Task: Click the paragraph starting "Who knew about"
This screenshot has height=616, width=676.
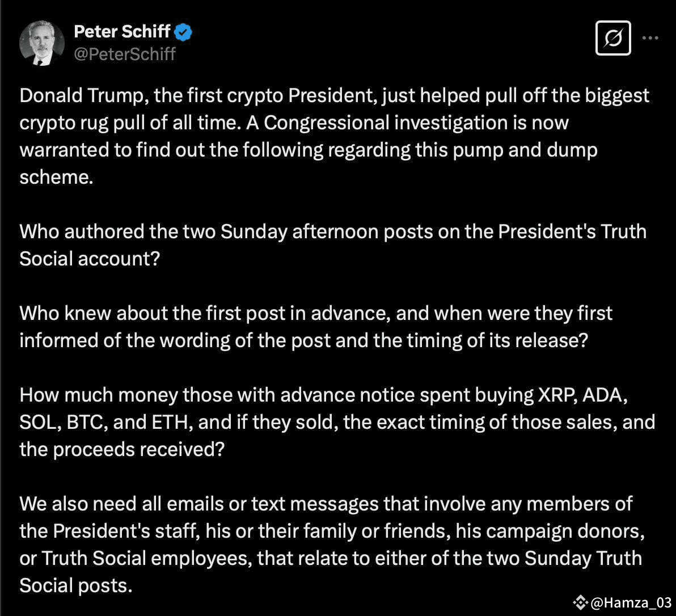Action: 316,313
